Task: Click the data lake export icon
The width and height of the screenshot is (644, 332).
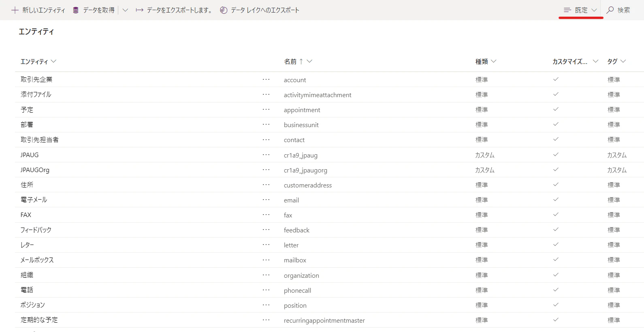Action: (224, 10)
